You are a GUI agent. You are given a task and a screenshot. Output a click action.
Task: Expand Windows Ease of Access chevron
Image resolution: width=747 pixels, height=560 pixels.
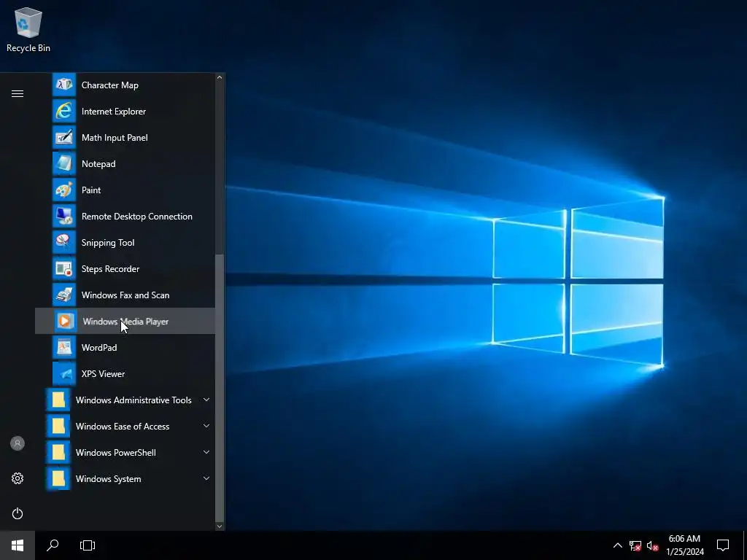(206, 426)
